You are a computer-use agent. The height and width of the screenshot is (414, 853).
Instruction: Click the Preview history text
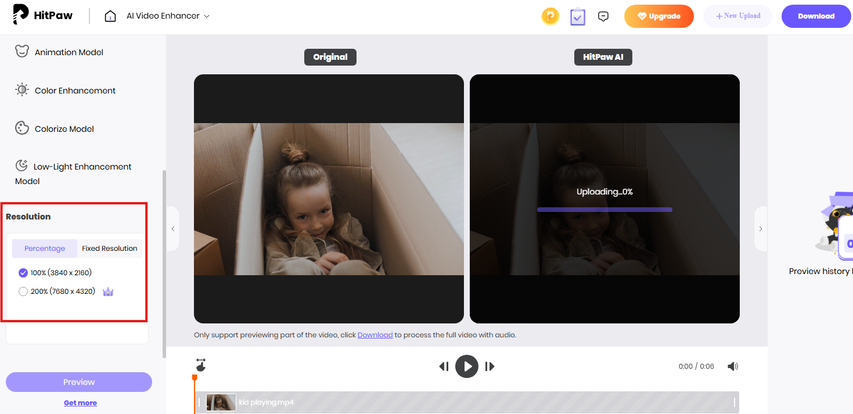pyautogui.click(x=821, y=271)
